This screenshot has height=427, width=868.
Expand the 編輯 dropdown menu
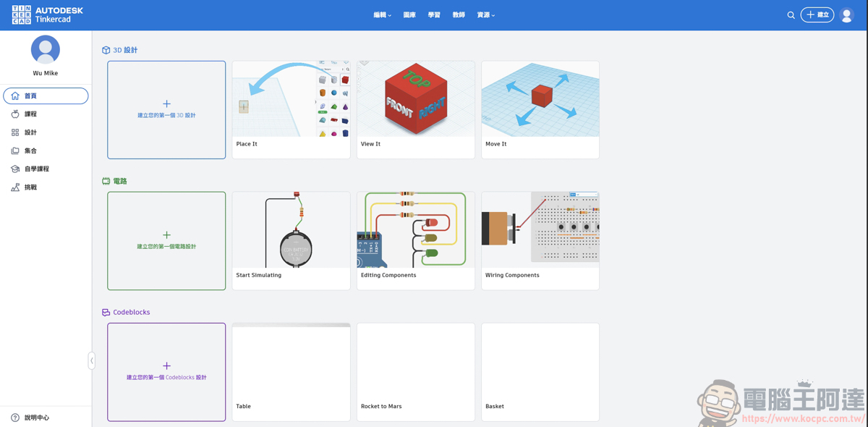pos(382,14)
